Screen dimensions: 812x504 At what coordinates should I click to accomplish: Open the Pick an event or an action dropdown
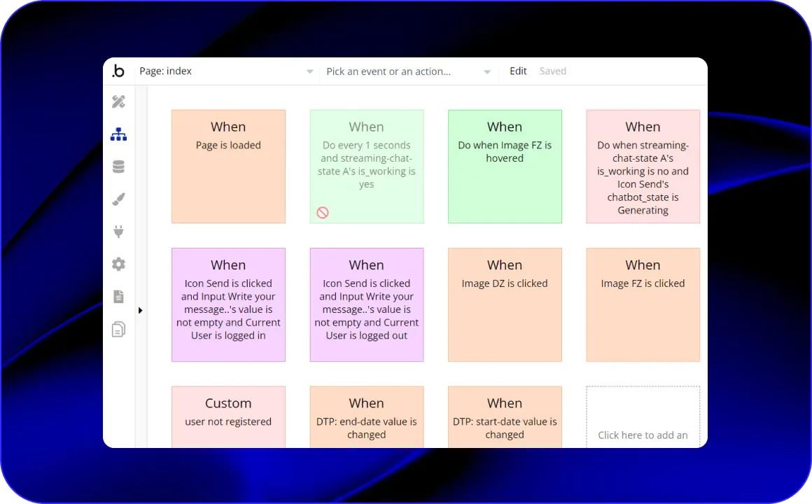tap(408, 71)
